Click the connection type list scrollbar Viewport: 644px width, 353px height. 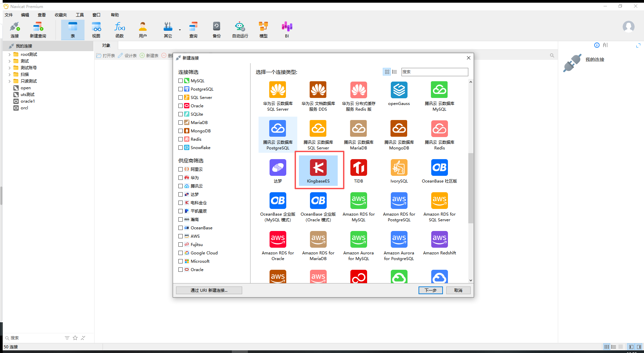471,188
